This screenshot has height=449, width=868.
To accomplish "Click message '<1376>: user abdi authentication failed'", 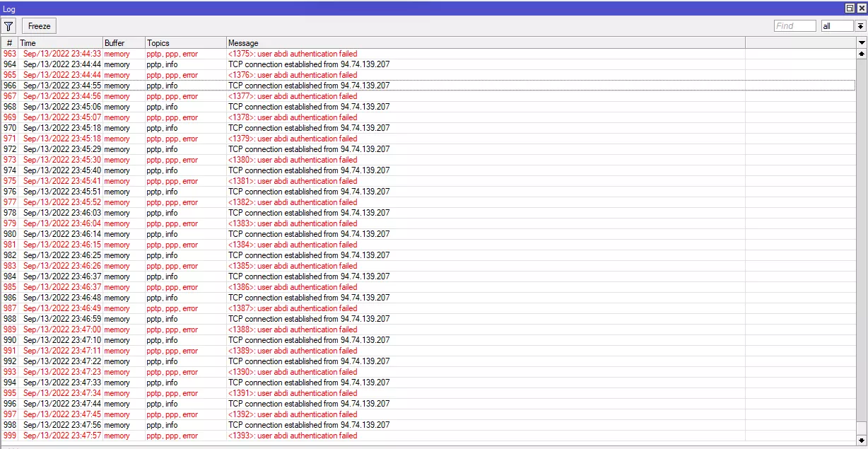I will click(x=293, y=75).
